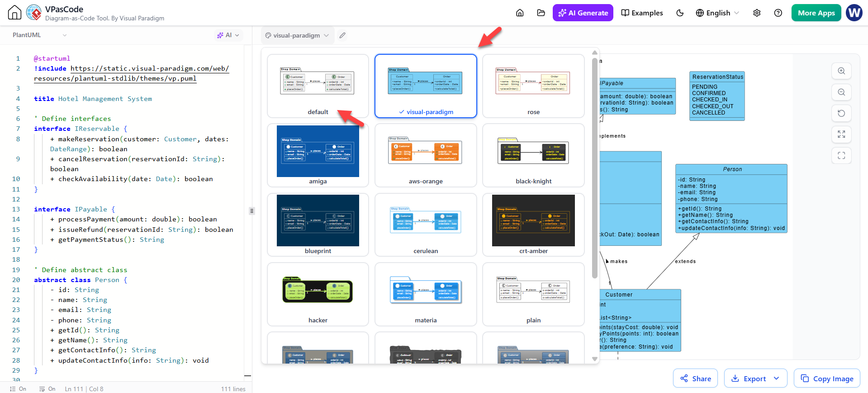The width and height of the screenshot is (868, 393).
Task: Click the "@startuml" line in the editor
Action: point(52,58)
